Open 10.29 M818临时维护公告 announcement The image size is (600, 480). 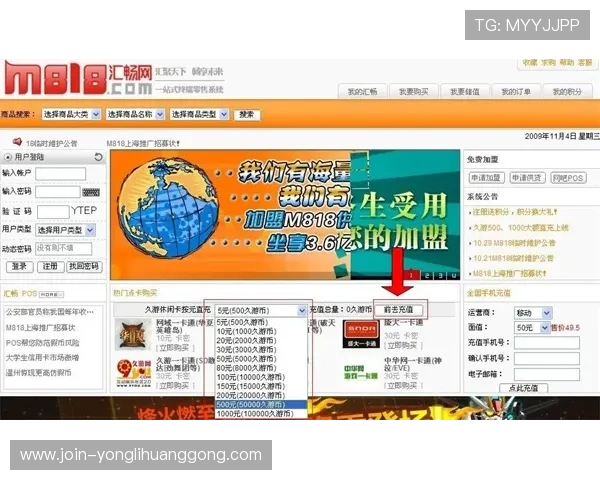[514, 243]
